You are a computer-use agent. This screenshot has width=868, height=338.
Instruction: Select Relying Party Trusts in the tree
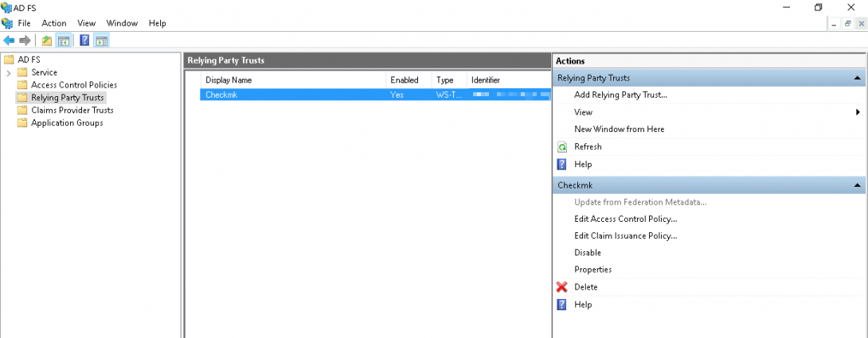coord(68,97)
